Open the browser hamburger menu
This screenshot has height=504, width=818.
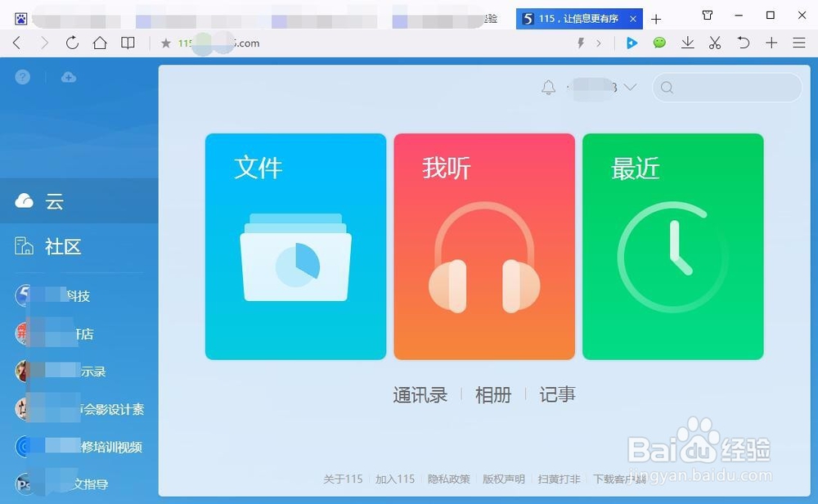click(x=798, y=43)
